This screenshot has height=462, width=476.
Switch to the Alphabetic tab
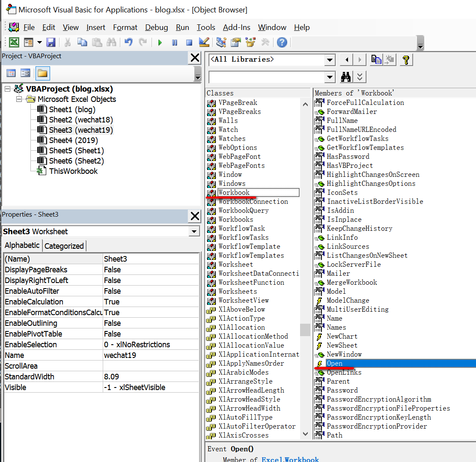coord(22,245)
